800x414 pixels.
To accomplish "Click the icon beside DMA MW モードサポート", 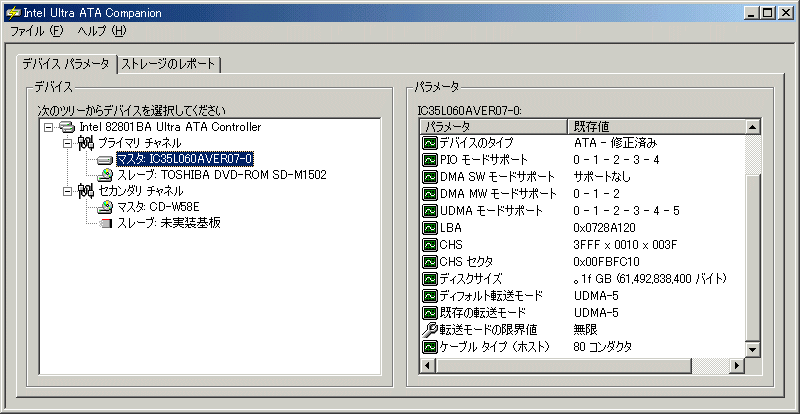I will (x=430, y=194).
